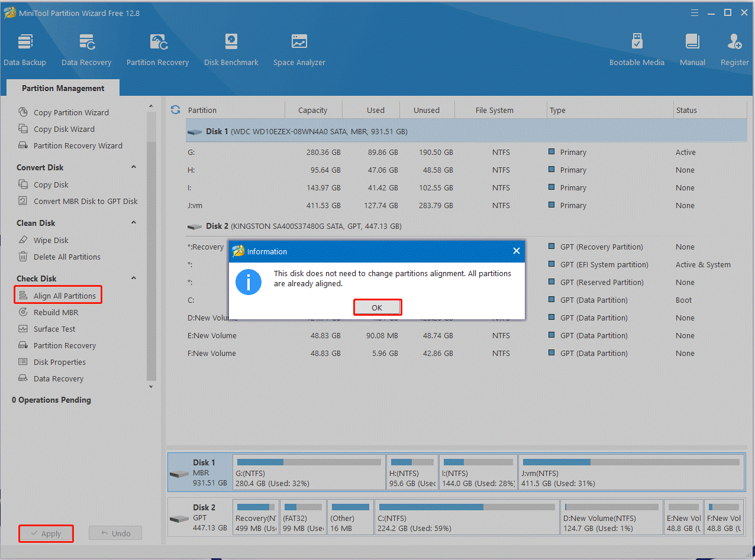Click G:(NTFS) block in disk map
Image resolution: width=755 pixels, height=560 pixels.
click(x=308, y=472)
